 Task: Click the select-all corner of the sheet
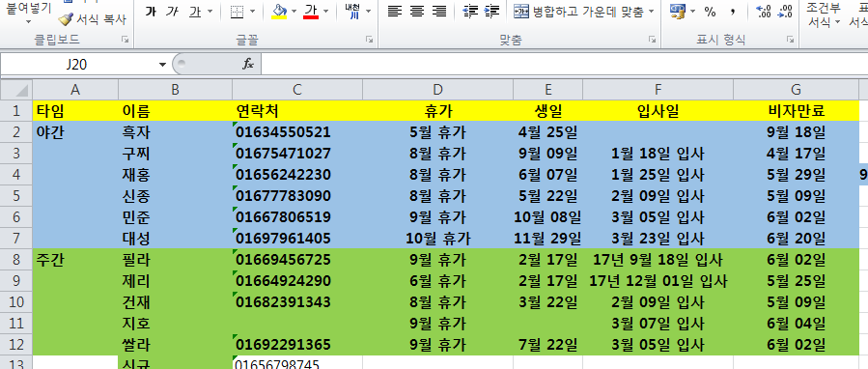coord(16,90)
